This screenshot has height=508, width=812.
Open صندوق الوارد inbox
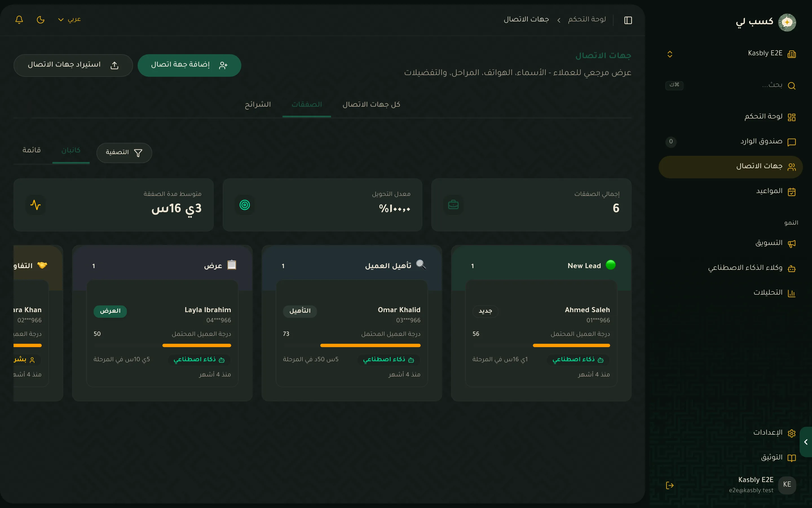tap(731, 142)
